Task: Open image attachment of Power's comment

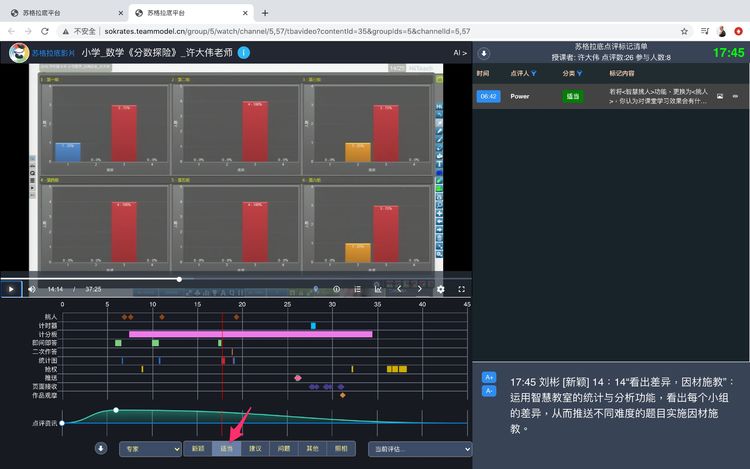Action: 719,97
